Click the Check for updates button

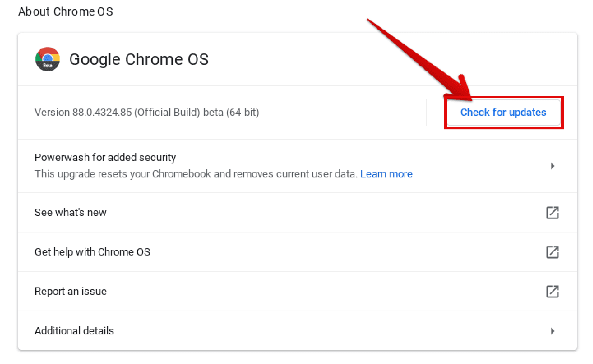pyautogui.click(x=503, y=112)
